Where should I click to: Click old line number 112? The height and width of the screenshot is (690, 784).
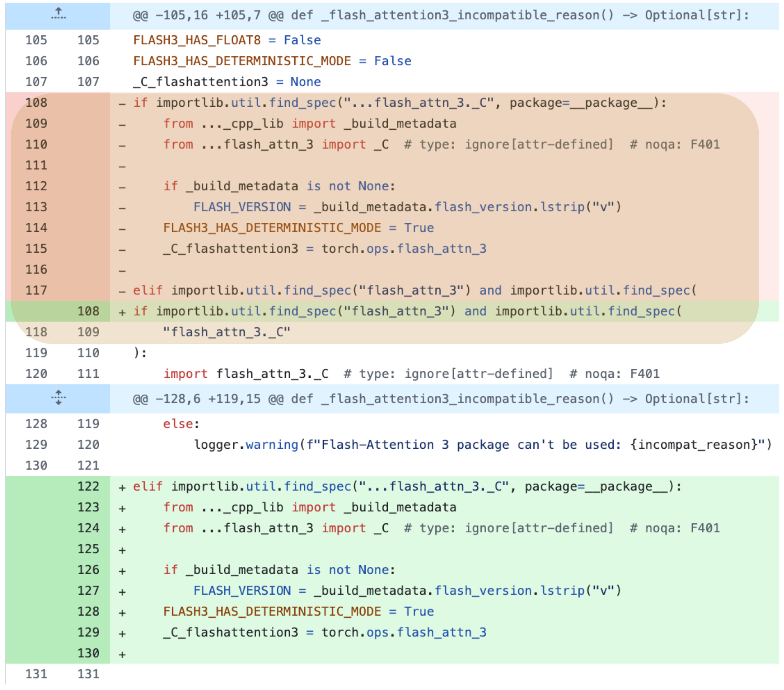pyautogui.click(x=36, y=186)
